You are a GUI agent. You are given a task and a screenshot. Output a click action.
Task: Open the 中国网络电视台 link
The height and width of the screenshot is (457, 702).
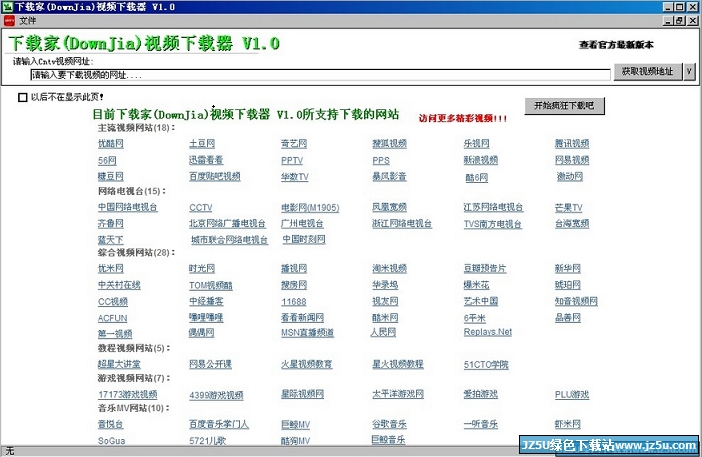[x=128, y=207]
